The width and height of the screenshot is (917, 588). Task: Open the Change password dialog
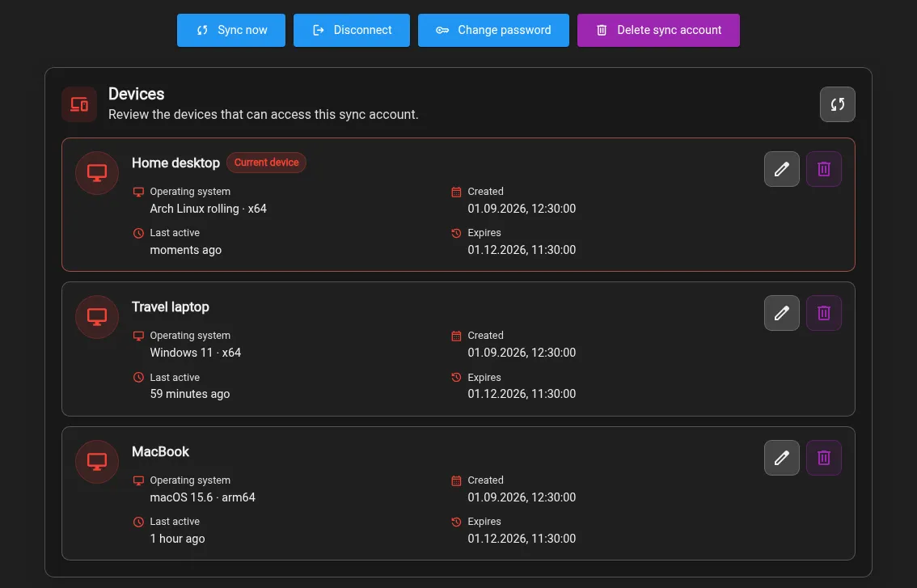tap(493, 30)
